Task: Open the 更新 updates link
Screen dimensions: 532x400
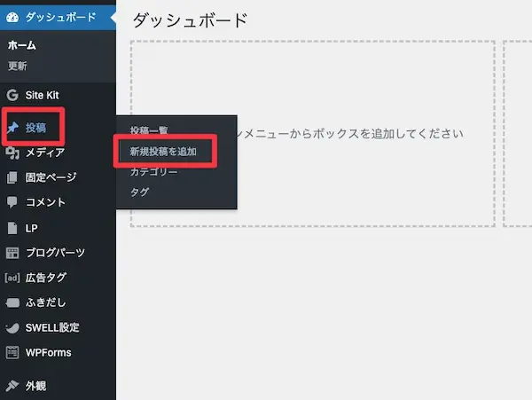Action: pyautogui.click(x=18, y=66)
